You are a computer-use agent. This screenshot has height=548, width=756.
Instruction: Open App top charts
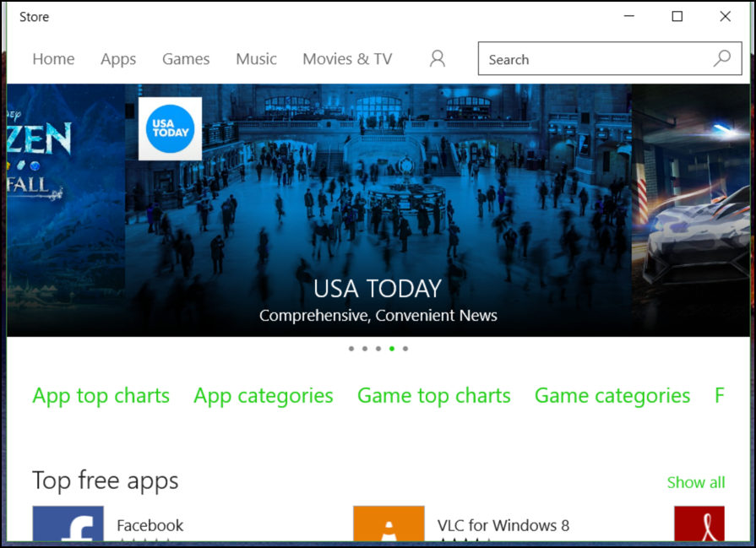click(101, 395)
